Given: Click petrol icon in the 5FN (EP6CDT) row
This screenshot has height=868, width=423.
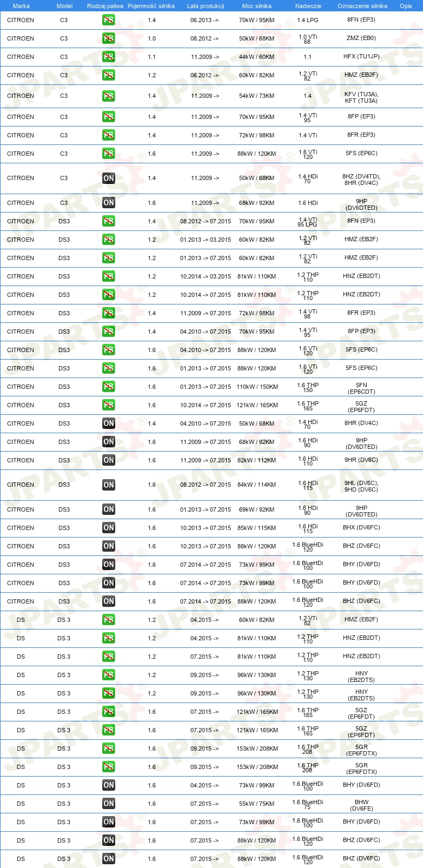Looking at the screenshot, I should pos(109,387).
